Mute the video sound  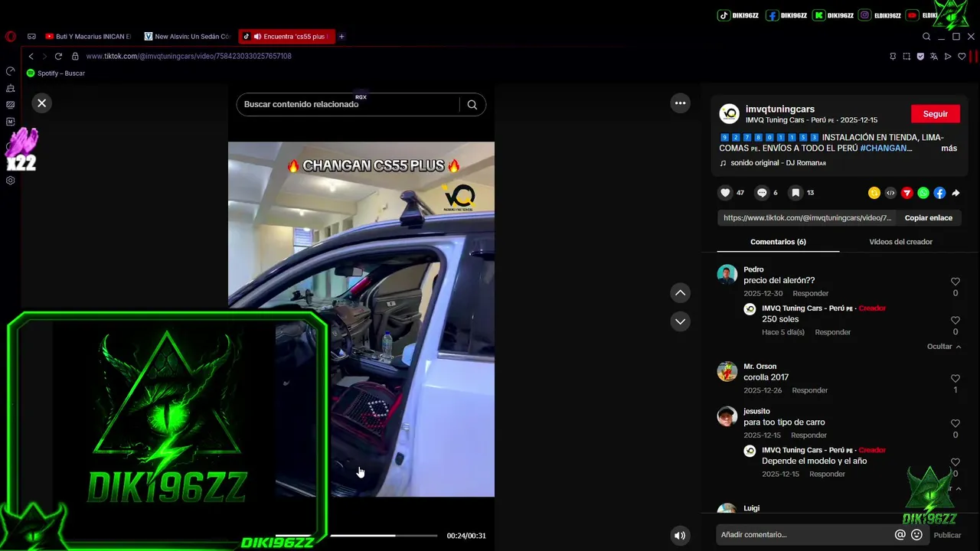679,536
